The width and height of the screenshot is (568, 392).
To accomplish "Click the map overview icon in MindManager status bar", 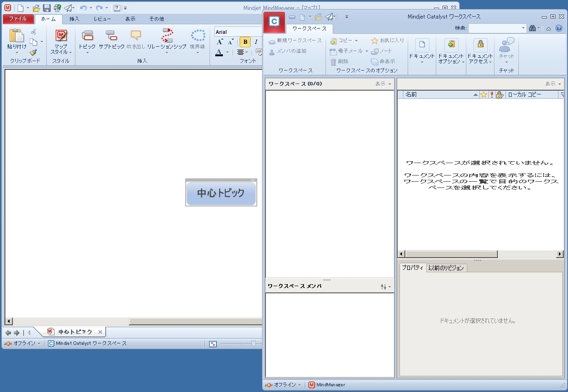I will (x=213, y=344).
